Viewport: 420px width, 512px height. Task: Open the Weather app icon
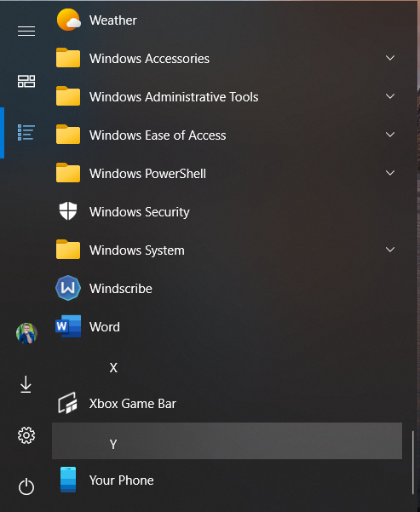pos(69,20)
